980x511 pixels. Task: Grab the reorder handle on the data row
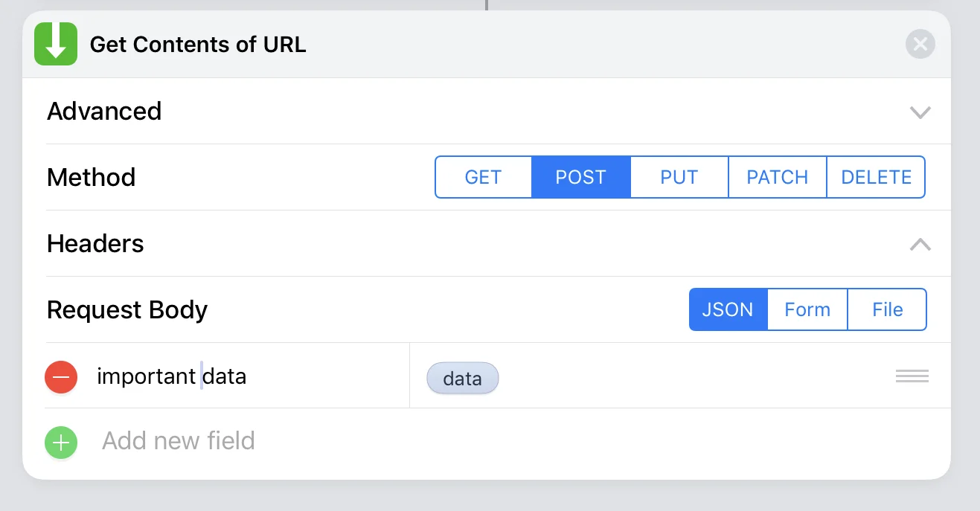click(912, 376)
